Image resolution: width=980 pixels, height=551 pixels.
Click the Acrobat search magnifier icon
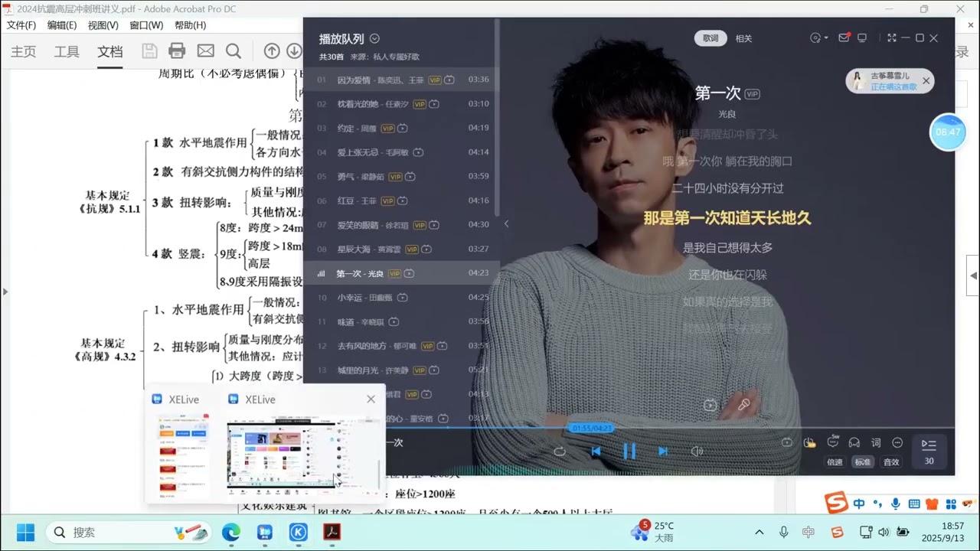[x=234, y=51]
